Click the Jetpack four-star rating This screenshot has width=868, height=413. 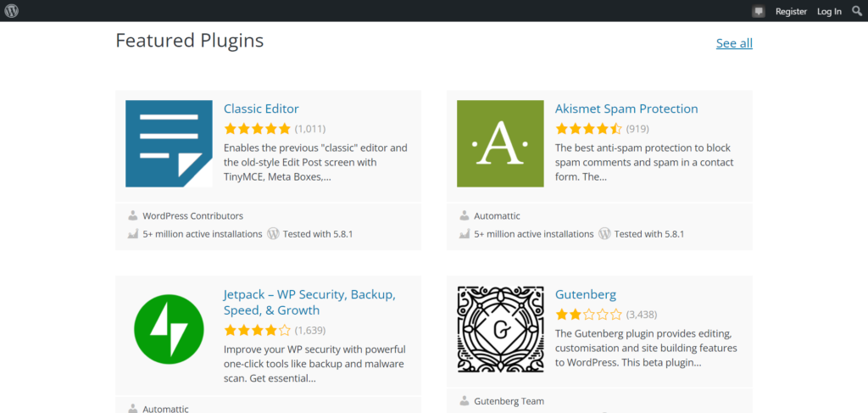(258, 331)
